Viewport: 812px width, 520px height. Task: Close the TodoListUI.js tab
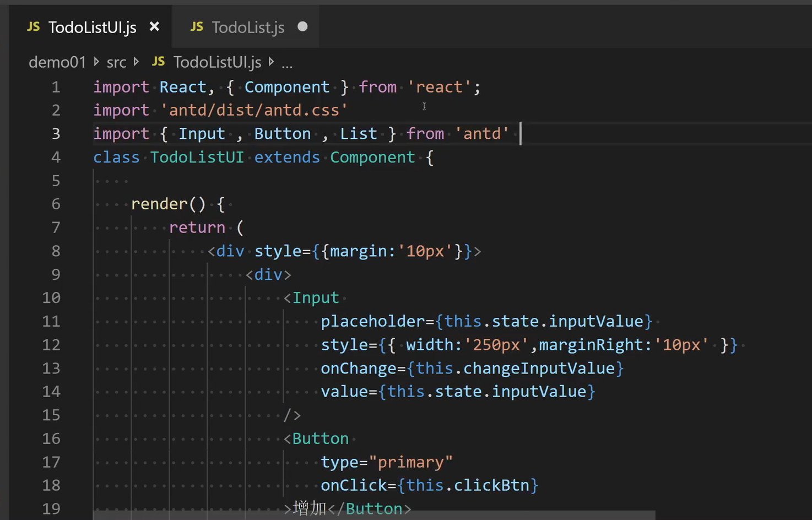tap(154, 26)
